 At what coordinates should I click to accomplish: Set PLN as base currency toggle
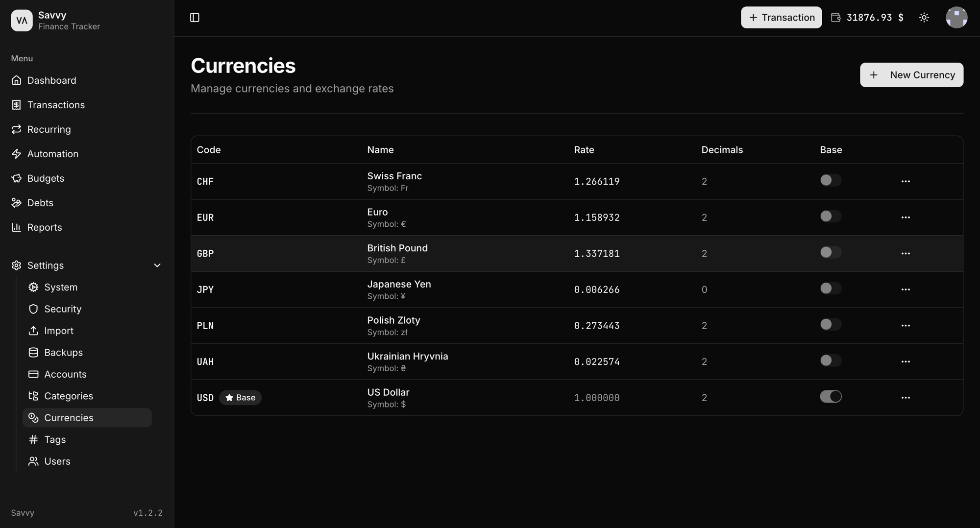[831, 325]
